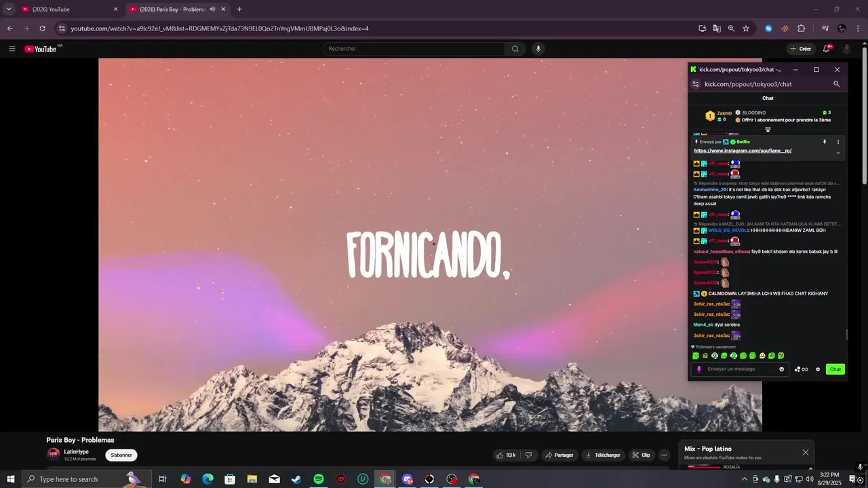Viewport: 868px width, 488px height.
Task: Open site information icon in address bar
Action: click(62, 28)
